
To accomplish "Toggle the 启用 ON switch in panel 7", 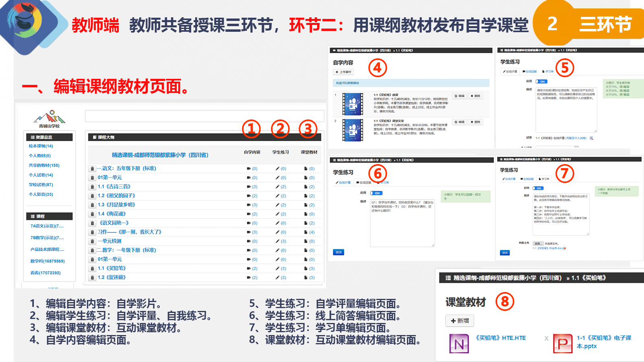I will pos(538,188).
